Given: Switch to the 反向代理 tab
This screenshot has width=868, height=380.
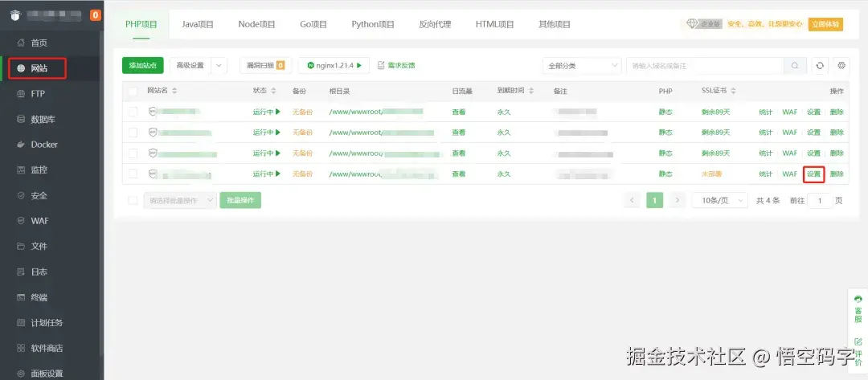Looking at the screenshot, I should click(x=435, y=24).
